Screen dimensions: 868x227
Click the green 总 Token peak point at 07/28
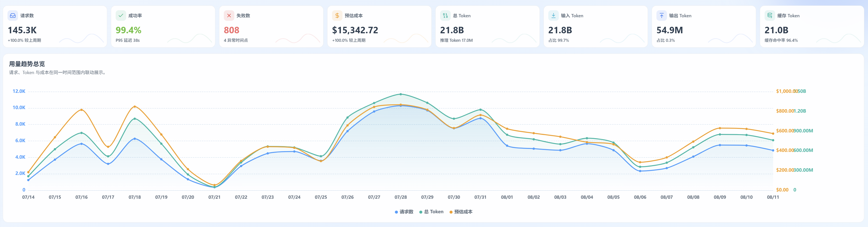(x=401, y=94)
